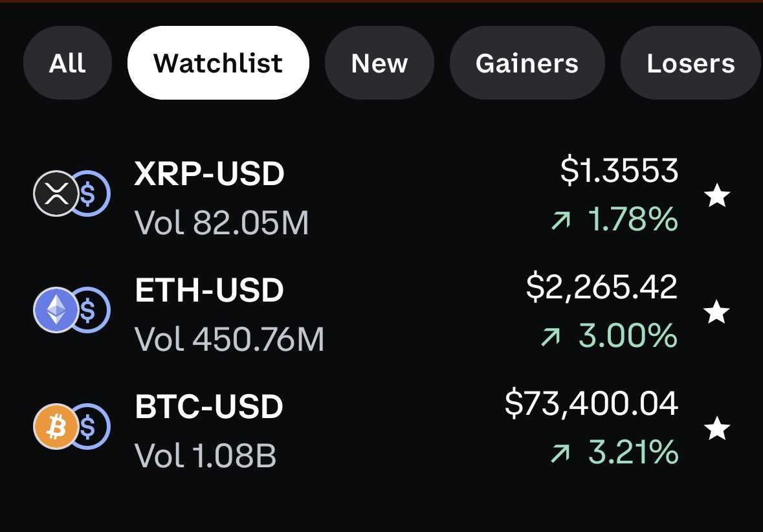Select the Watchlist tab
The image size is (763, 532).
coord(218,63)
